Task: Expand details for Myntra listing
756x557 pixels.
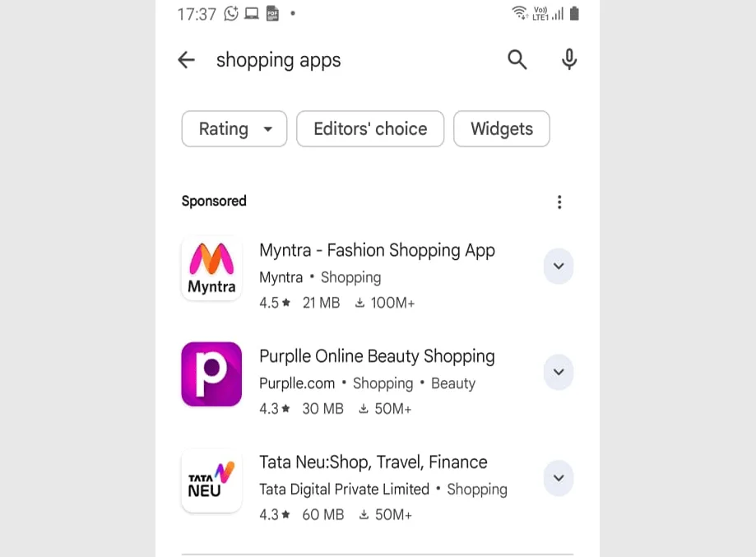Action: [x=559, y=266]
